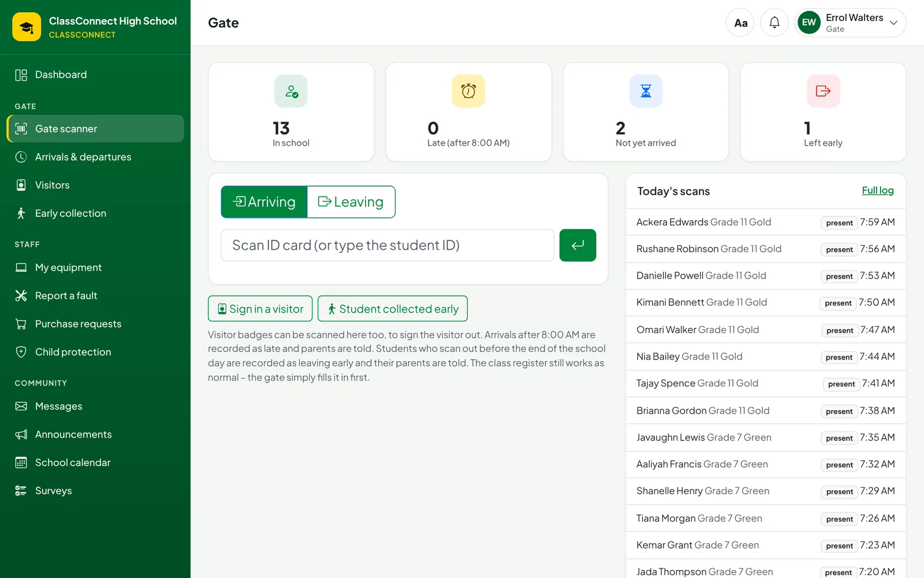Select Rushane Robinson scan entry

click(x=765, y=249)
